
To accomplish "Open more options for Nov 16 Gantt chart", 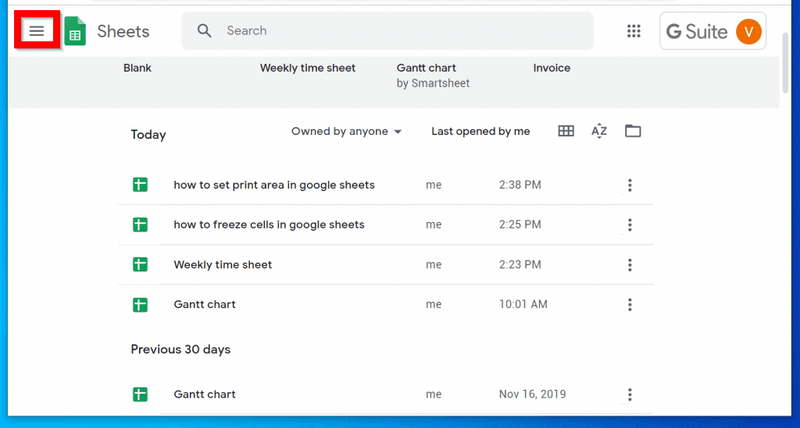I will click(x=630, y=394).
